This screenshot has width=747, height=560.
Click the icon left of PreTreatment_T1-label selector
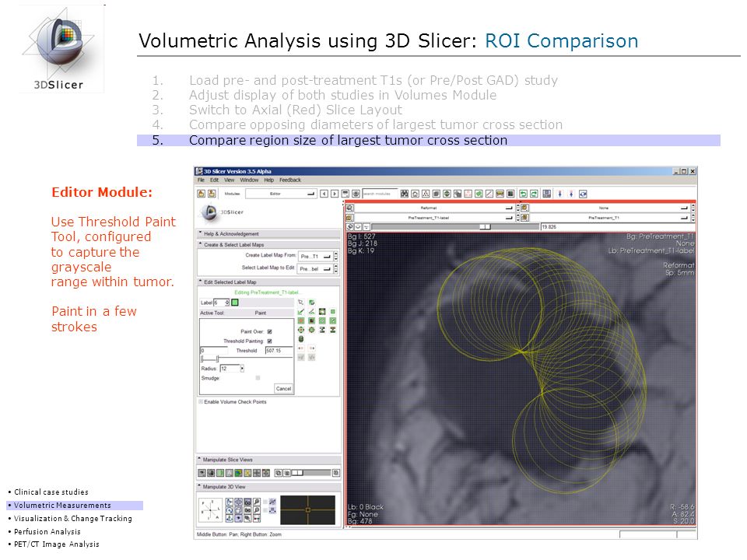(x=349, y=218)
